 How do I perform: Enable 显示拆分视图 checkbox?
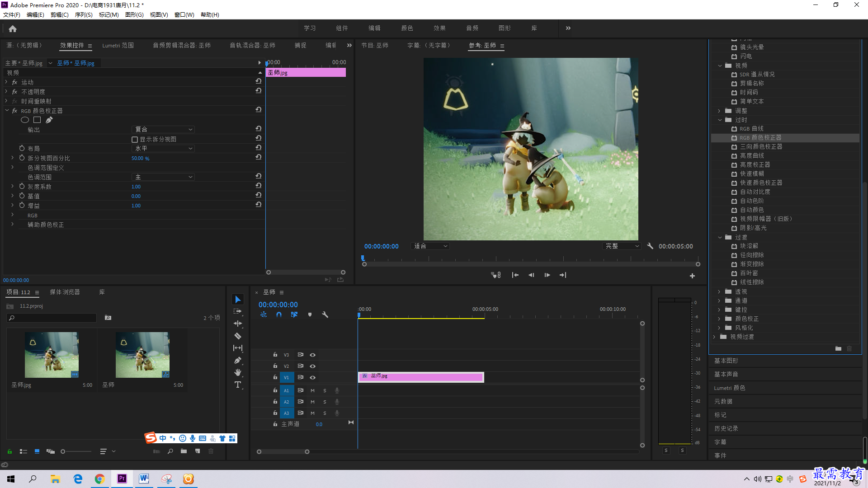(x=135, y=140)
